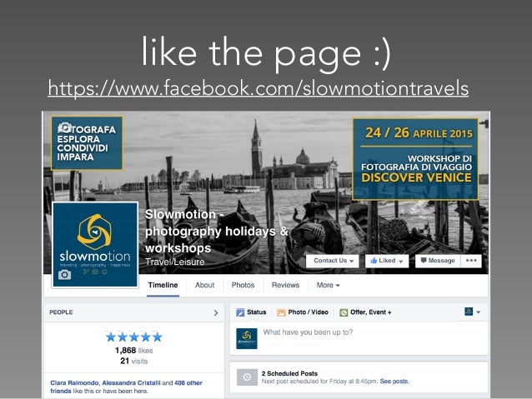Follow the See posts link
The height and width of the screenshot is (399, 532).
(x=394, y=382)
